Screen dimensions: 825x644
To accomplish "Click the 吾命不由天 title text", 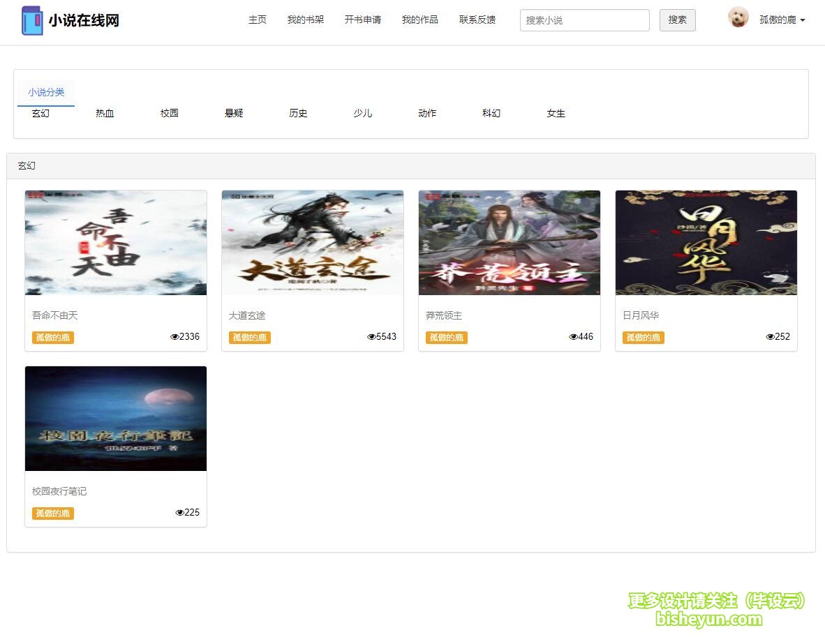I will pyautogui.click(x=54, y=315).
